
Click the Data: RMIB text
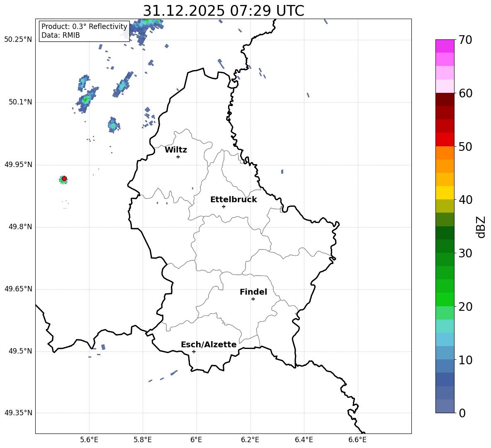point(61,35)
